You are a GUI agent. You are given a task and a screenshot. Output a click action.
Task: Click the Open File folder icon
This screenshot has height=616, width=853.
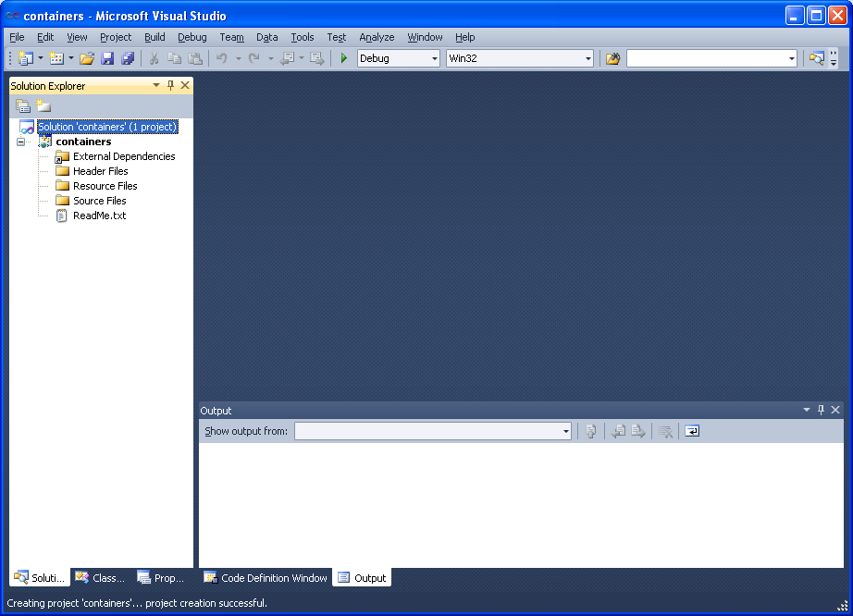pos(87,58)
